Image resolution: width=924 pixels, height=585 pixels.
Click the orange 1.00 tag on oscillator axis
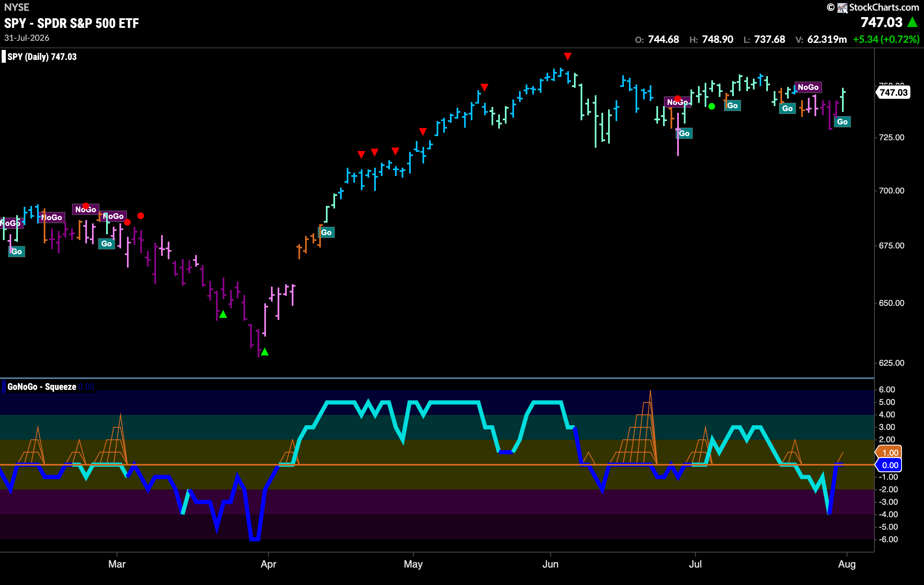tap(889, 453)
